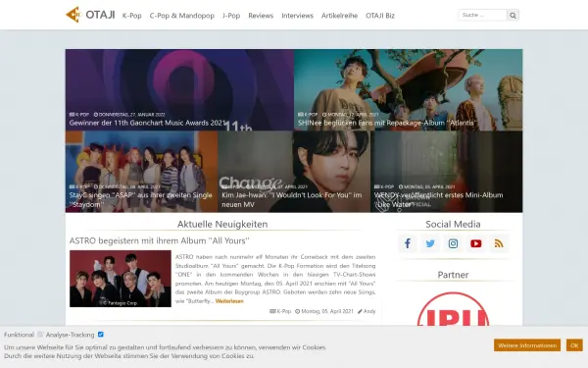Image resolution: width=588 pixels, height=368 pixels.
Task: Open the SHINee Atlantis album headline
Action: [x=388, y=123]
